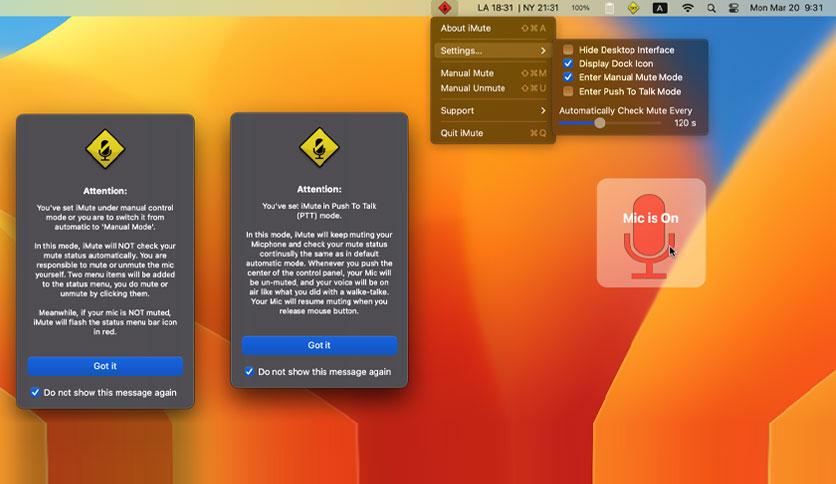This screenshot has height=484, width=836.
Task: Click the yellow iMute diamond icon in menu bar
Action: click(633, 8)
